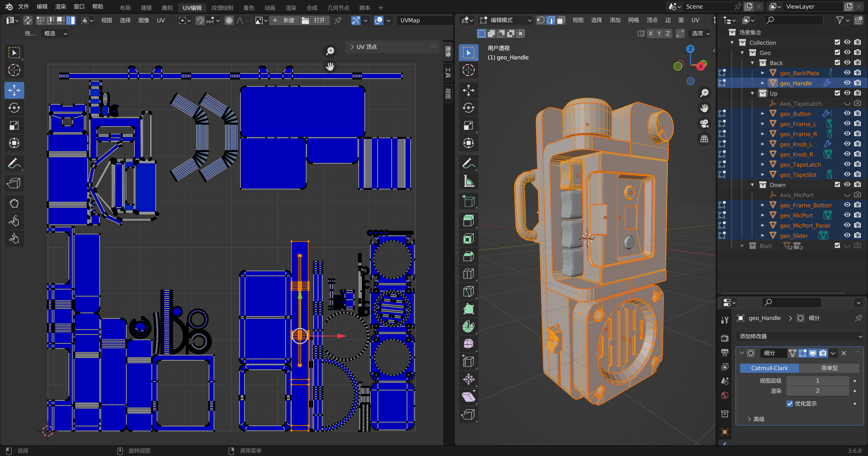Hide geo_Handle in viewport with eye icon
This screenshot has width=868, height=456.
click(x=847, y=83)
